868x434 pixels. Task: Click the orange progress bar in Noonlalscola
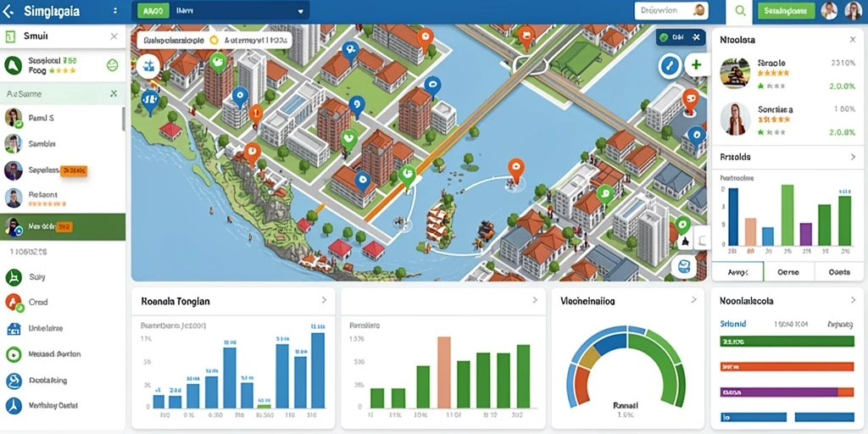click(787, 366)
